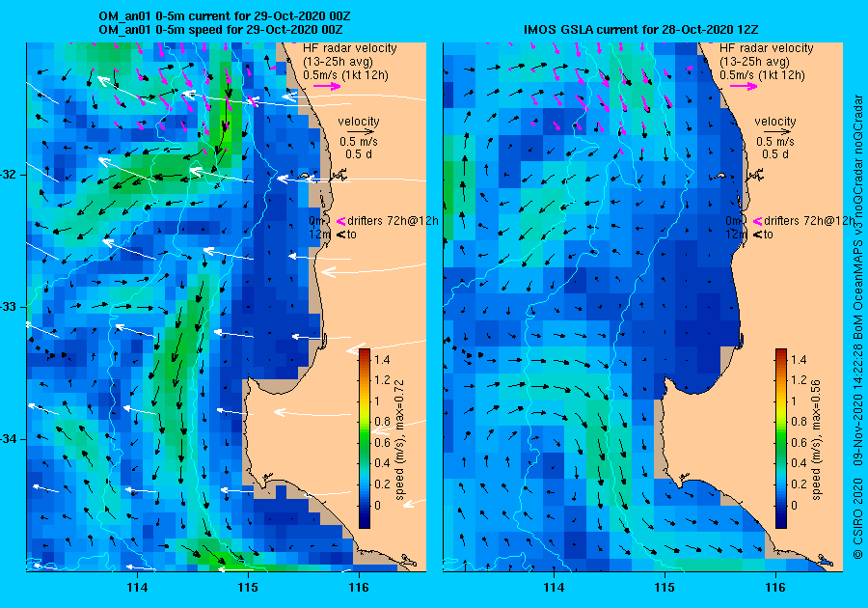The image size is (868, 608).
Task: Click '0.5m/s (1kt 12h)' in right panel
Action: tap(762, 74)
